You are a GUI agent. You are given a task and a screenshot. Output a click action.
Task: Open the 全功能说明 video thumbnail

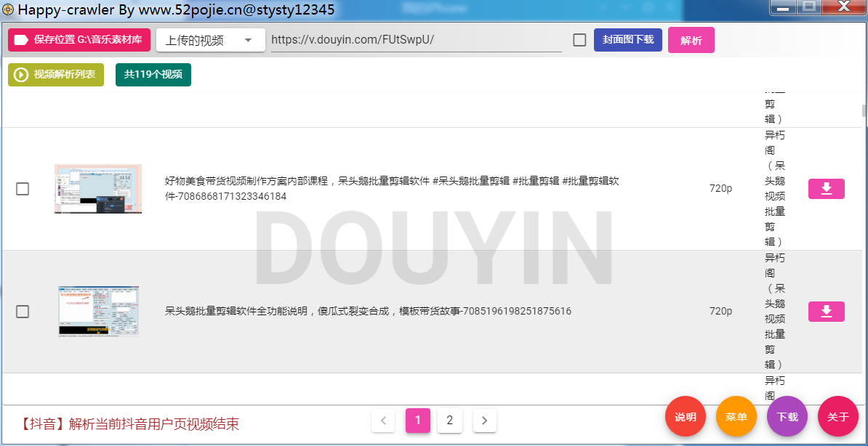[99, 312]
